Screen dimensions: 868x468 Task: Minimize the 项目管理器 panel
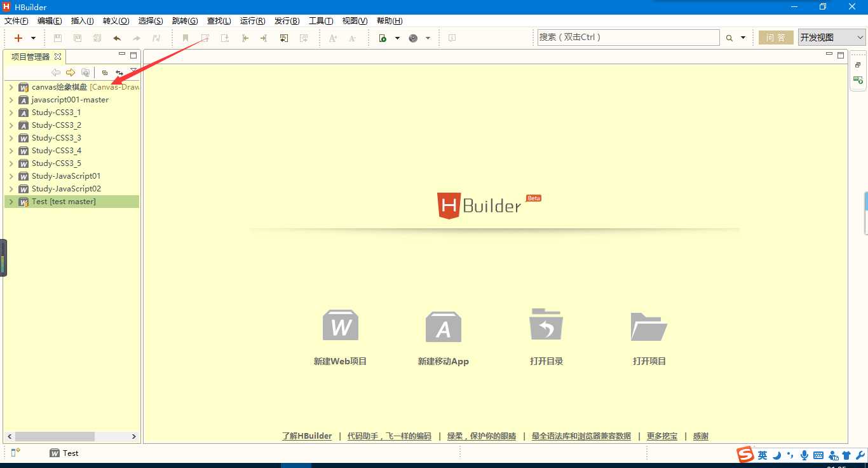(x=122, y=55)
